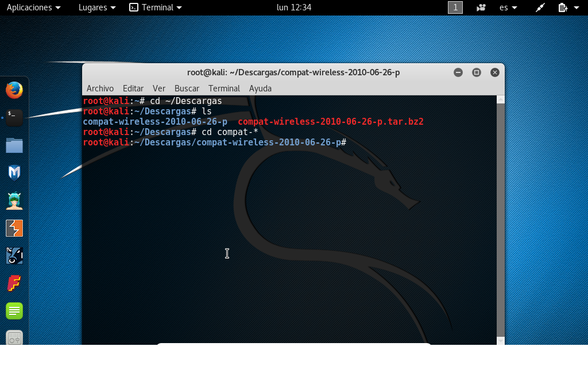This screenshot has width=588, height=377.
Task: Open the clock lun 12:34
Action: pos(294,7)
